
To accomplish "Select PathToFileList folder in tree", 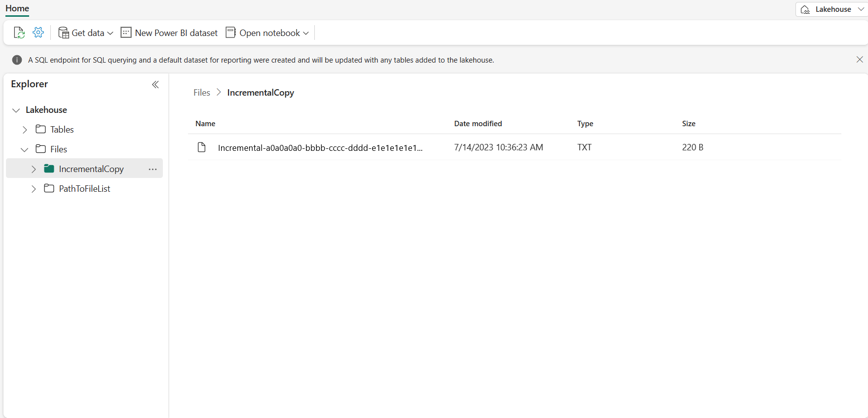I will coord(84,189).
